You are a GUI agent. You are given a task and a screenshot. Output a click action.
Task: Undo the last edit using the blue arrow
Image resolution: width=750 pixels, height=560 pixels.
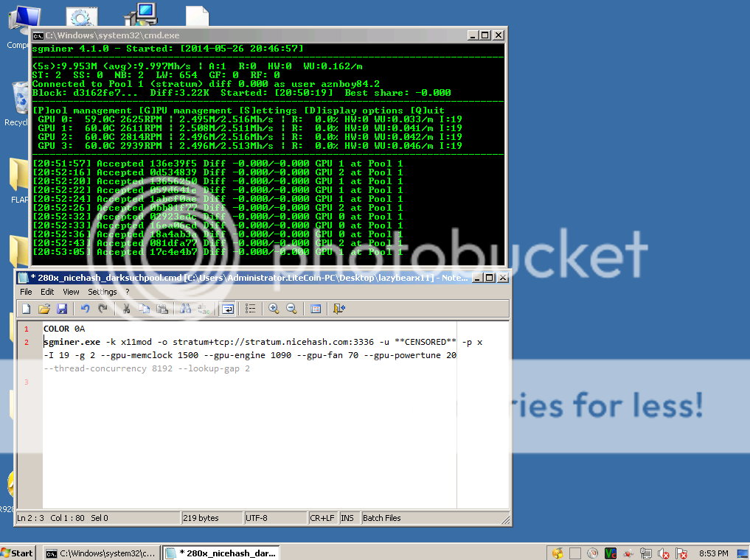[85, 309]
